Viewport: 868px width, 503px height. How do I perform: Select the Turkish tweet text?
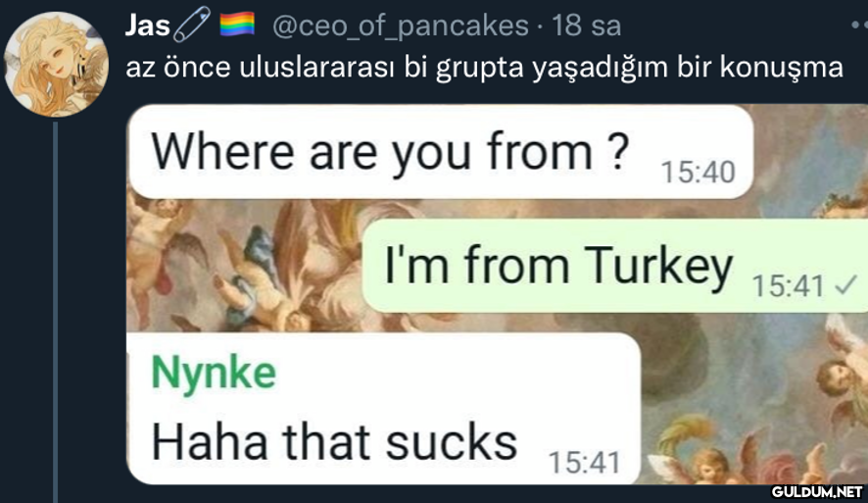pyautogui.click(x=484, y=68)
